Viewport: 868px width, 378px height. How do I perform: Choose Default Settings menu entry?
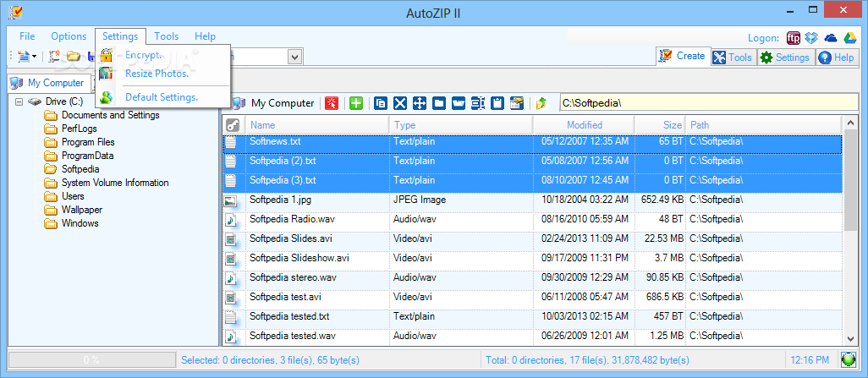point(164,97)
